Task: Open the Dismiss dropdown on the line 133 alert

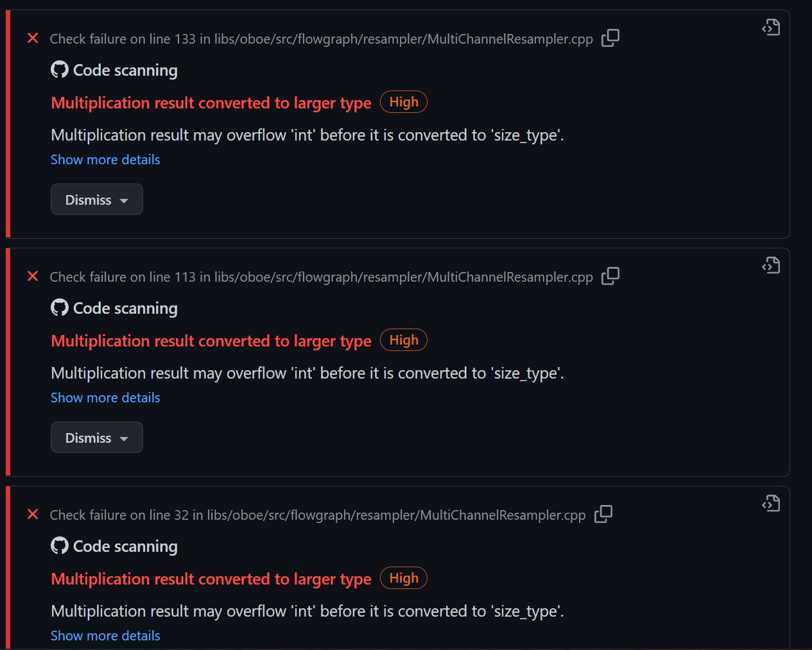Action: [x=96, y=199]
